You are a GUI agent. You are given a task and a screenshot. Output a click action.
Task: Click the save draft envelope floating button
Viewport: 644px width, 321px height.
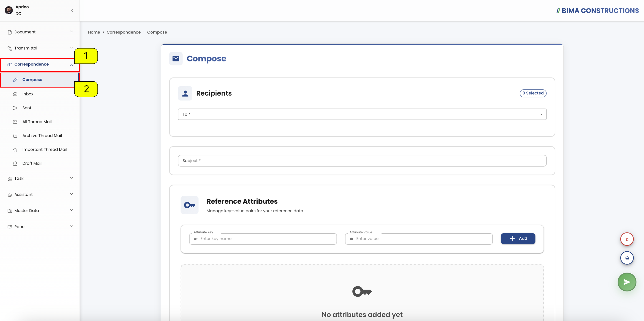627,258
